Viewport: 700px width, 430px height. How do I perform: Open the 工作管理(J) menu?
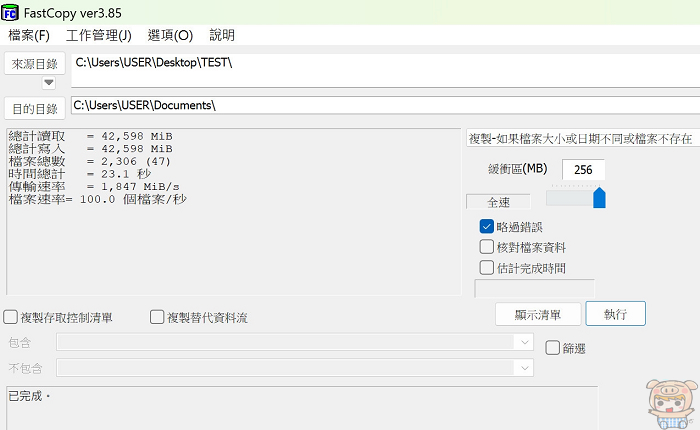click(99, 36)
